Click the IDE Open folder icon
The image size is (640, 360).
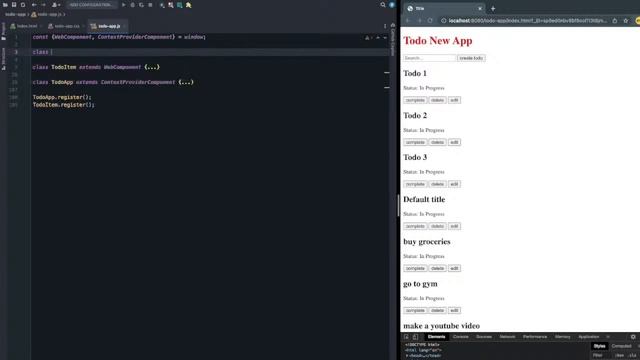(5, 5)
